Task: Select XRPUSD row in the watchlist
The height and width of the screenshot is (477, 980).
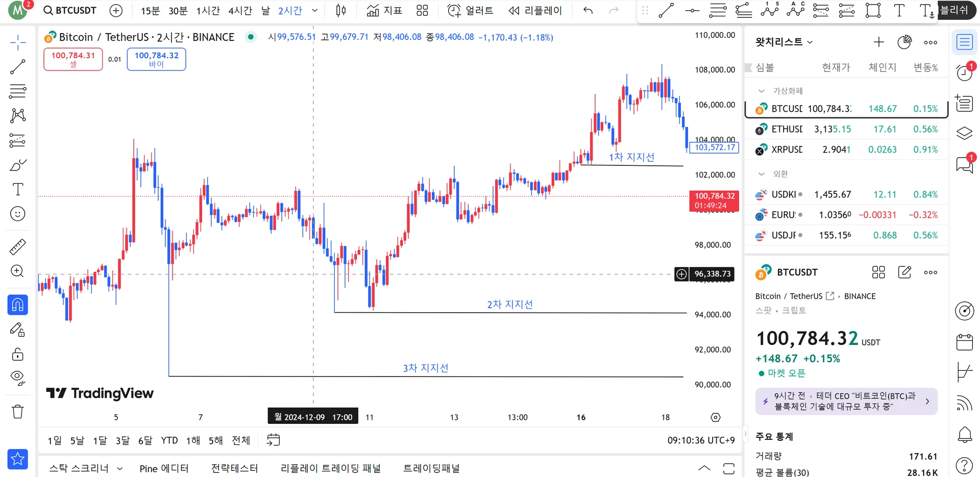Action: (x=846, y=149)
